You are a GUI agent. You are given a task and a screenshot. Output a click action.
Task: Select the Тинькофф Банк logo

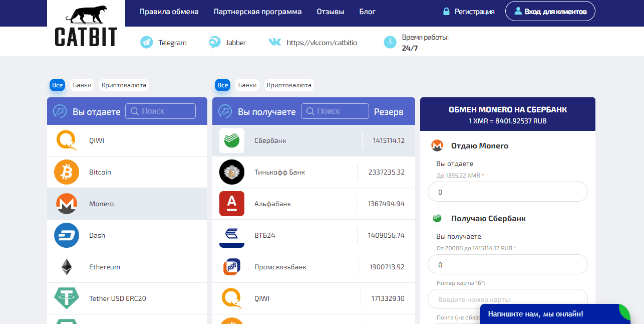[x=231, y=172]
